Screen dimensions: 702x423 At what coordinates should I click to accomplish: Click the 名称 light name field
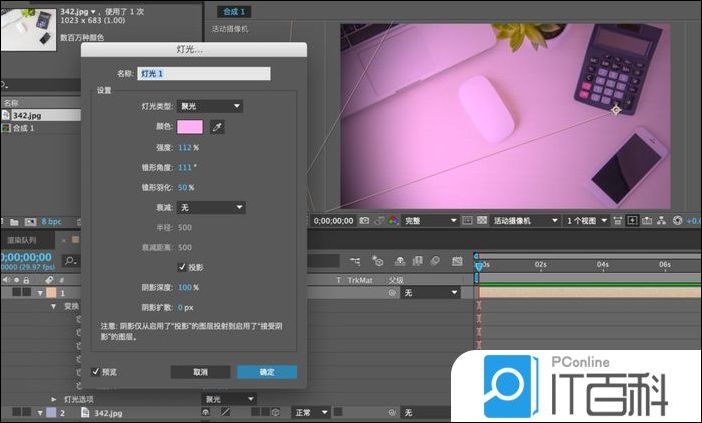click(204, 74)
